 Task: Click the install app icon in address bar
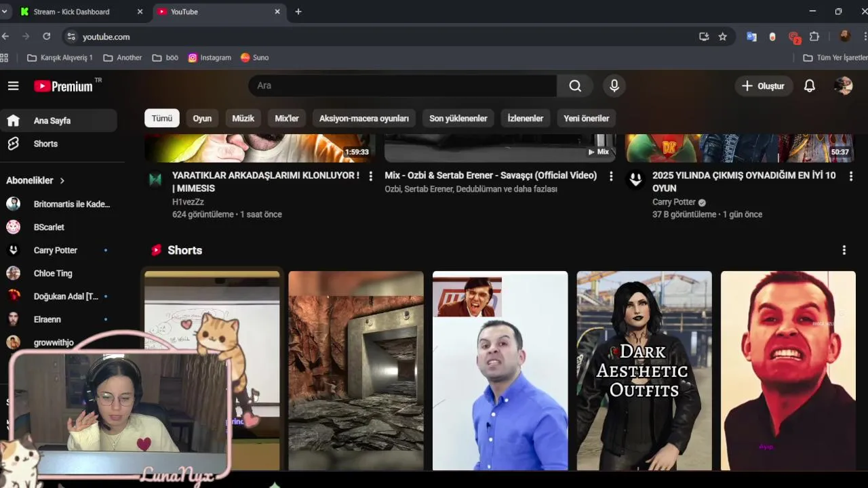click(704, 37)
